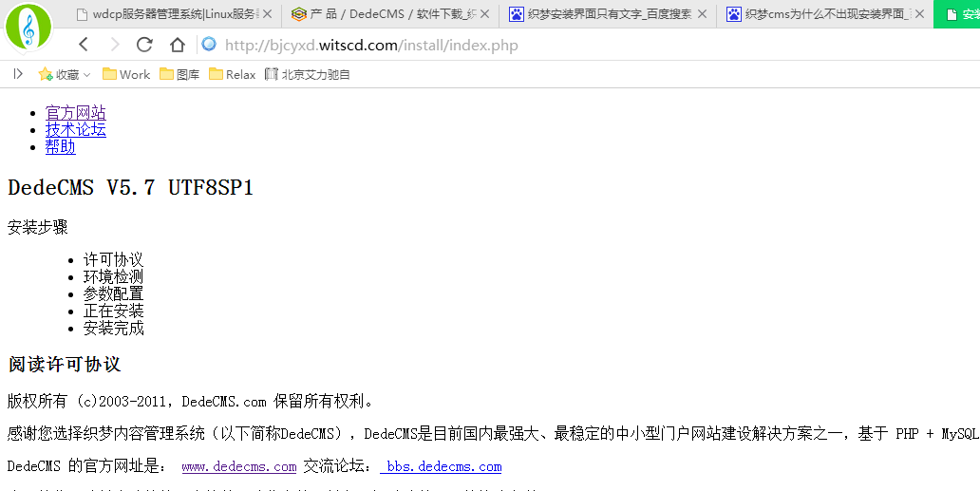This screenshot has height=491, width=980.
Task: Open the 技术论坛 link
Action: [76, 129]
